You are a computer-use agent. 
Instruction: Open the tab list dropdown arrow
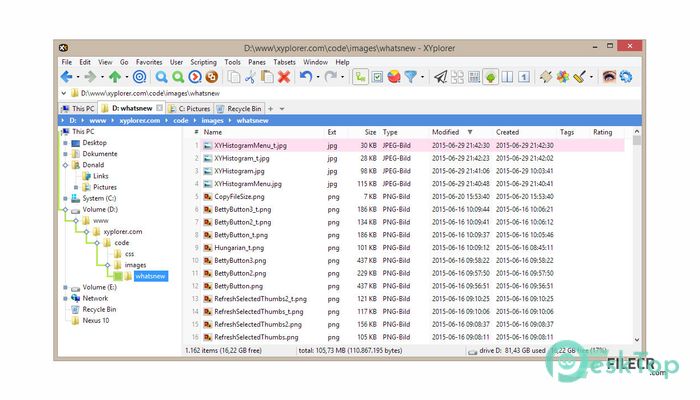[282, 108]
